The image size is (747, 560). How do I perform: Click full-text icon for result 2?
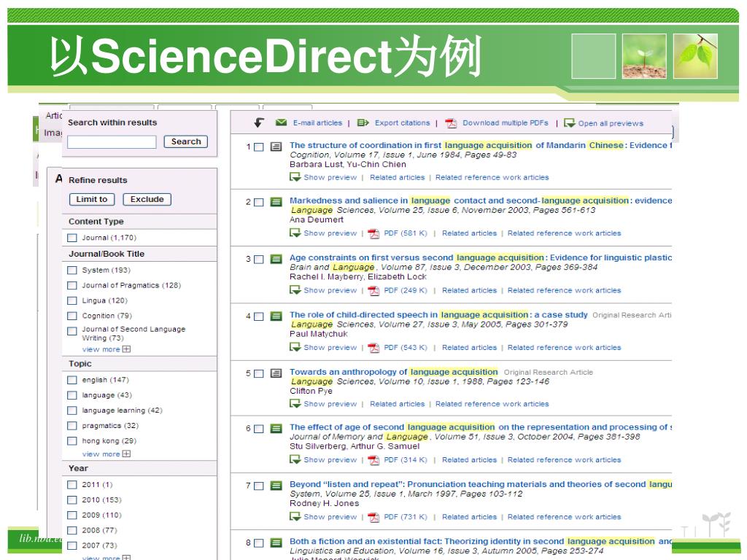(276, 202)
